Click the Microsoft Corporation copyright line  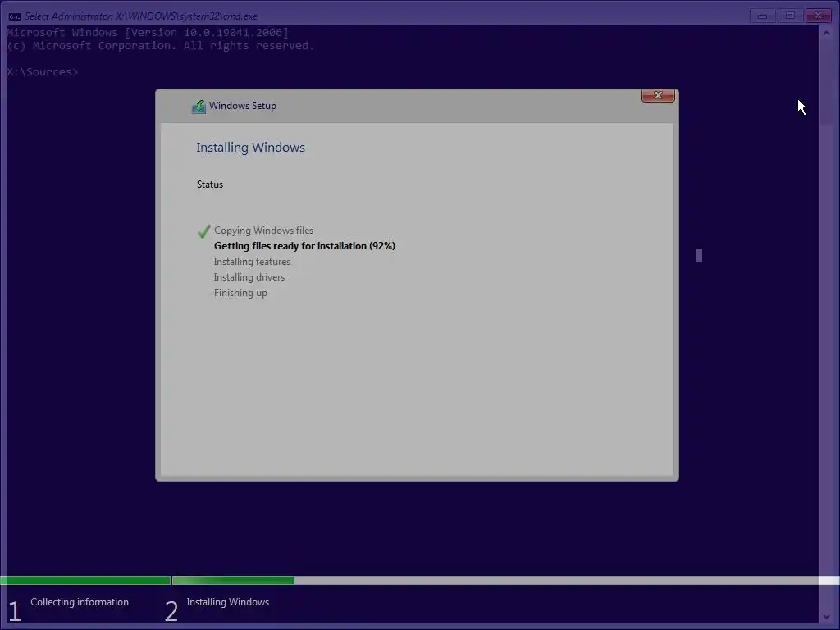point(160,46)
